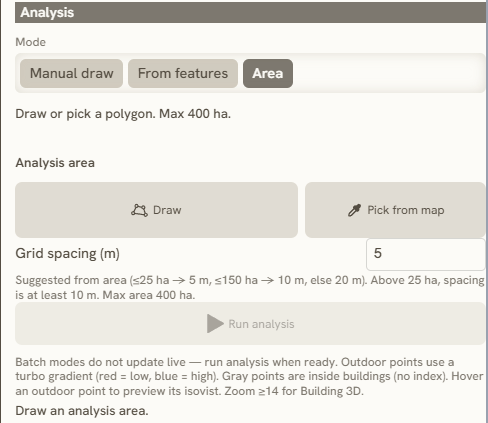Image resolution: width=488 pixels, height=423 pixels.
Task: Click the Draw button label
Action: (167, 210)
